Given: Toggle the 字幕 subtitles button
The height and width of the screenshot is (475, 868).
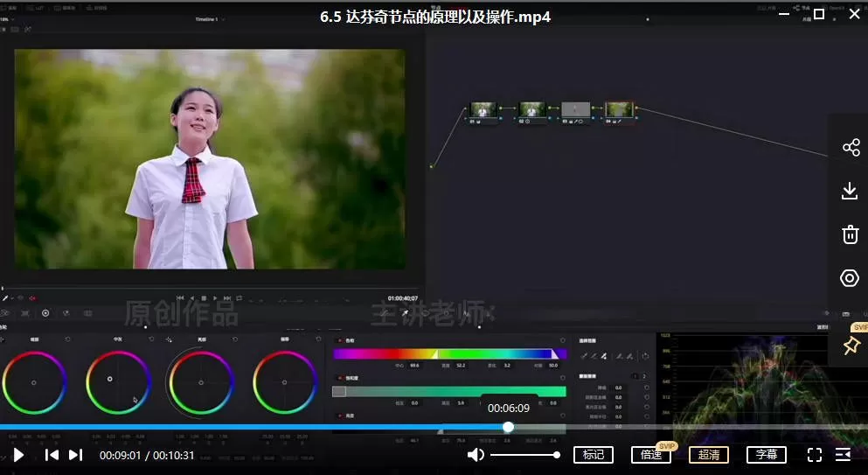Looking at the screenshot, I should point(766,455).
